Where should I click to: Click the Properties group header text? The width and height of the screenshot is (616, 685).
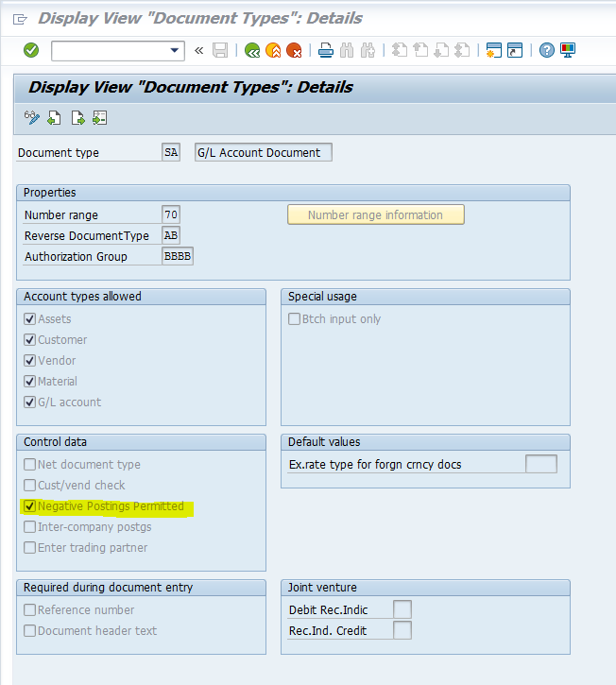pos(50,193)
